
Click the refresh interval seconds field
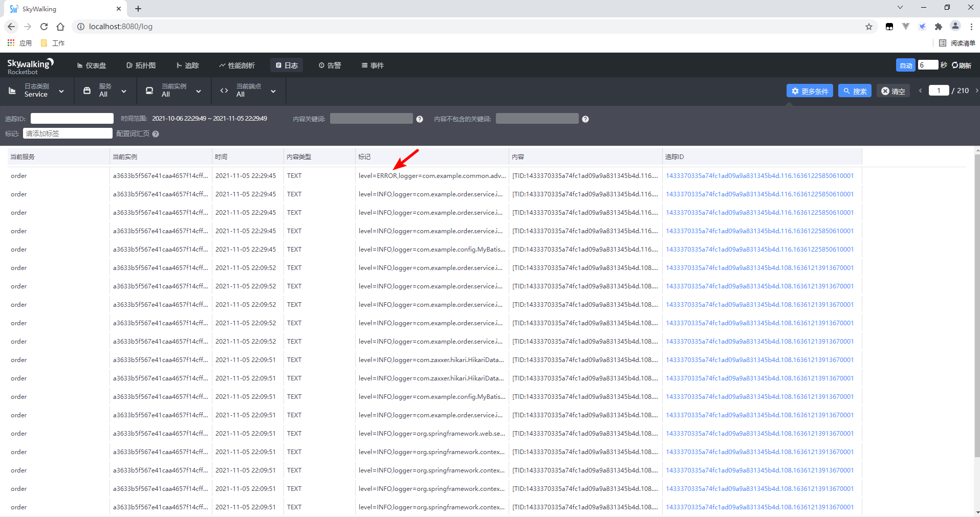(x=928, y=65)
